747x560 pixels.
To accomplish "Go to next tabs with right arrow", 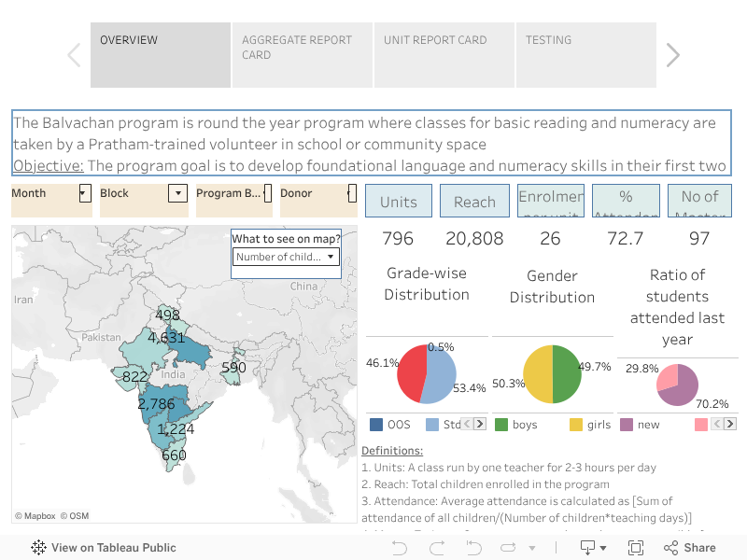I will 672,55.
